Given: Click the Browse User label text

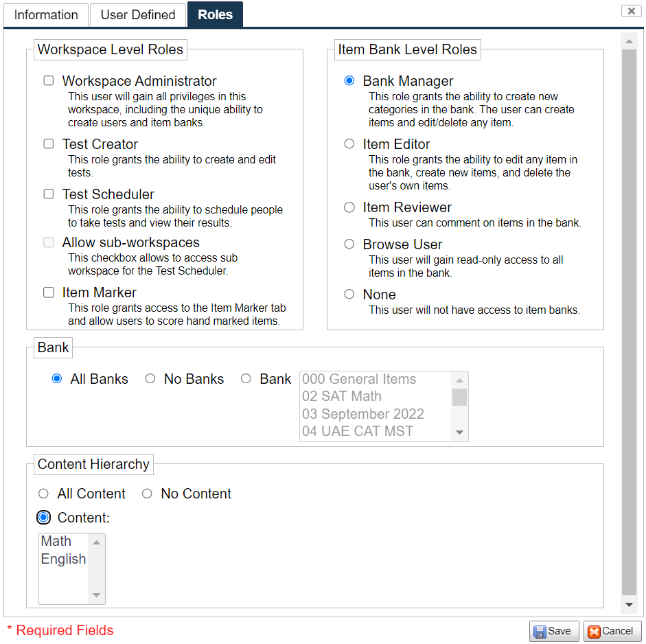Looking at the screenshot, I should 402,244.
